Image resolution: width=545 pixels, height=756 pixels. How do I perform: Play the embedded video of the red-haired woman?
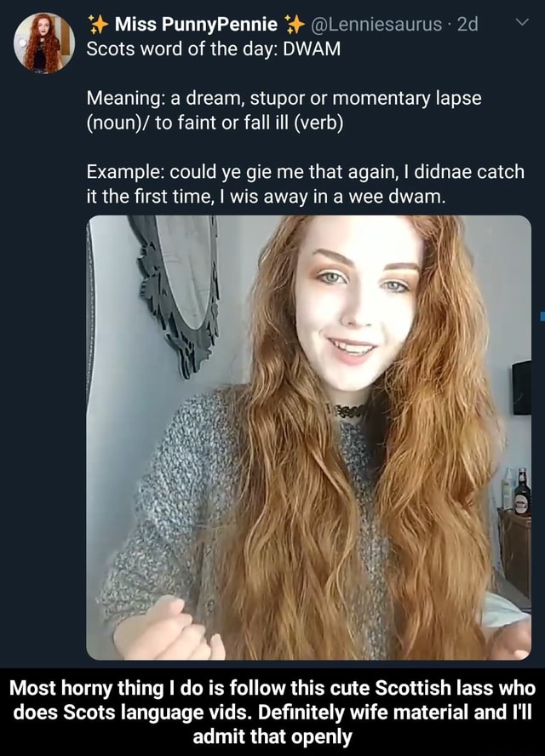[x=308, y=438]
